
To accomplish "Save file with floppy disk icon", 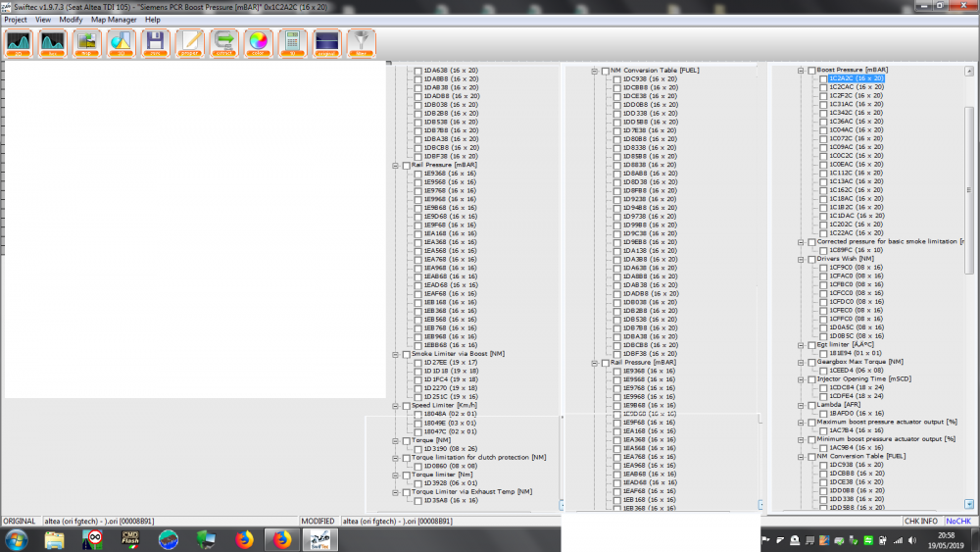I will coord(155,44).
